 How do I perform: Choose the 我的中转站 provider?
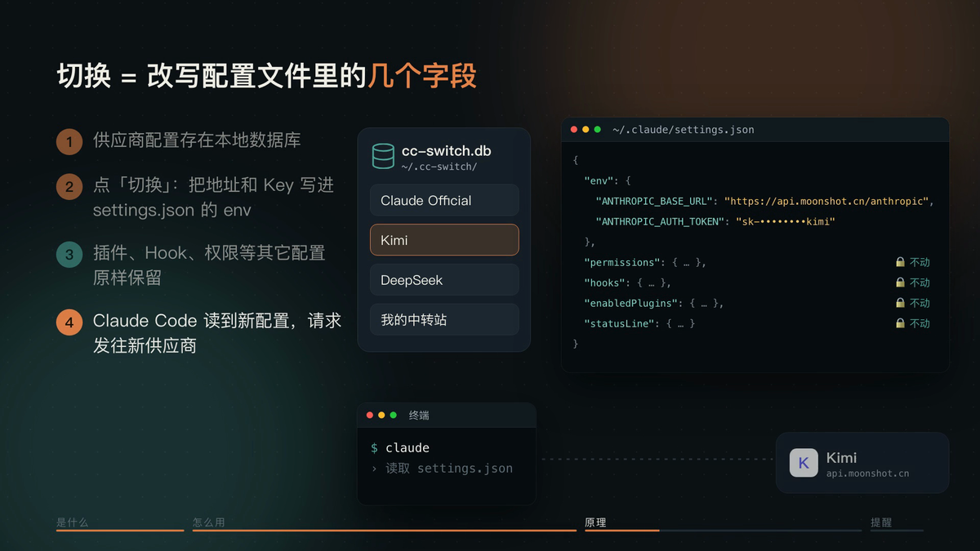pyautogui.click(x=444, y=320)
